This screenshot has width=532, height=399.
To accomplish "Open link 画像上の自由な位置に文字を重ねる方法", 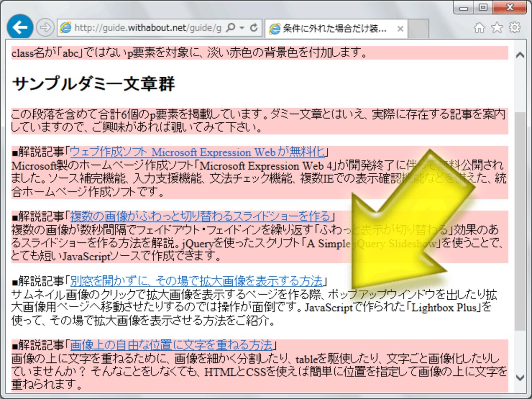I will click(171, 345).
